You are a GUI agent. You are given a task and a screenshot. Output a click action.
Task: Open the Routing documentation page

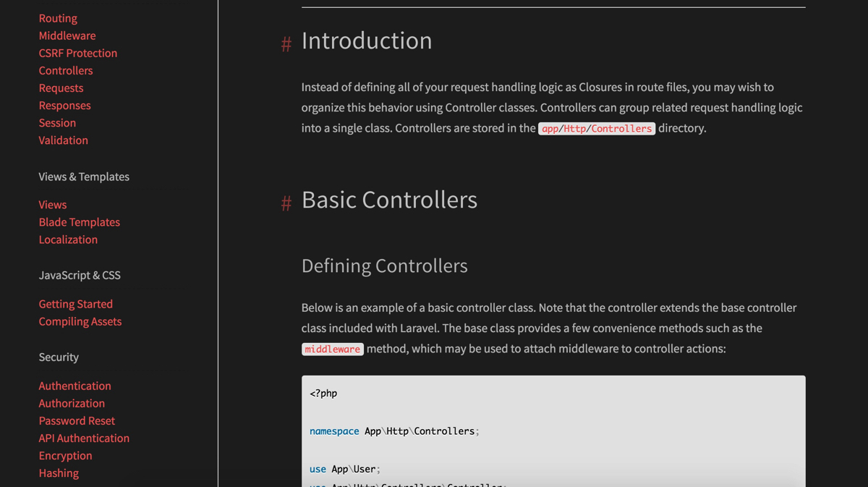[x=58, y=18]
